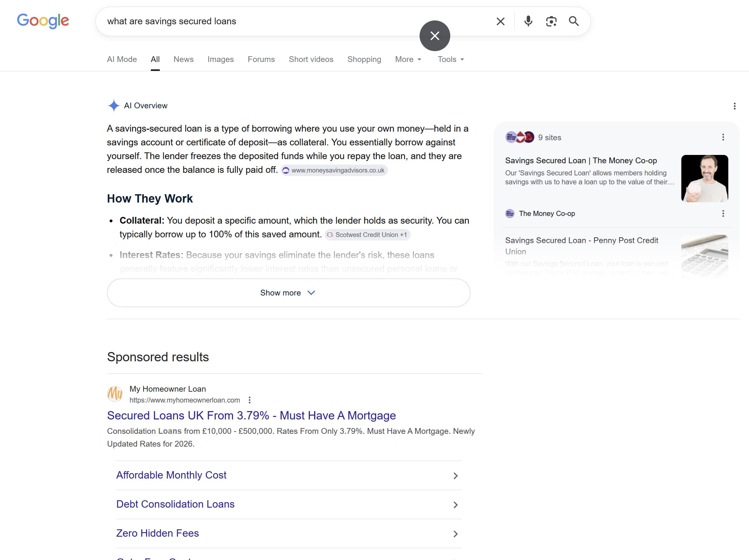Expand the Tools dropdown
Screen dimensions: 749x560
coord(451,59)
